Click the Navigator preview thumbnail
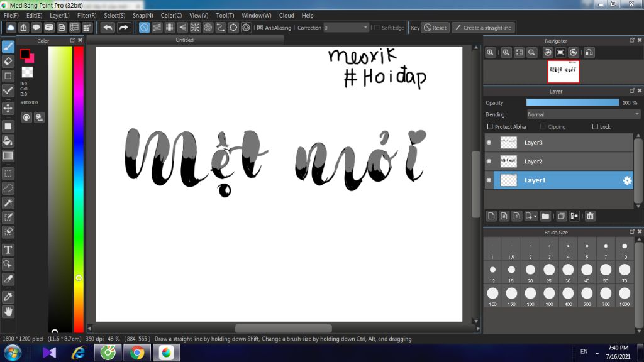Image resolution: width=644 pixels, height=362 pixels. click(563, 72)
